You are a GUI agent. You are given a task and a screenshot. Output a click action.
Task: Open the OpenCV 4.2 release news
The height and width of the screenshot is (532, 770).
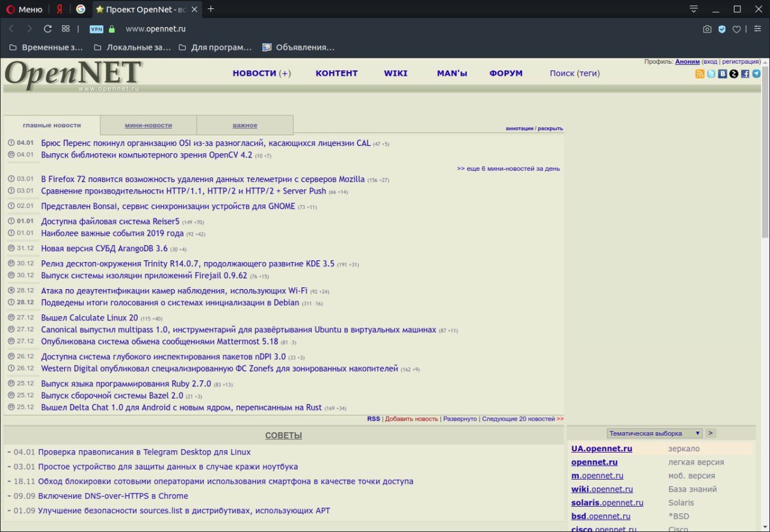click(x=147, y=154)
